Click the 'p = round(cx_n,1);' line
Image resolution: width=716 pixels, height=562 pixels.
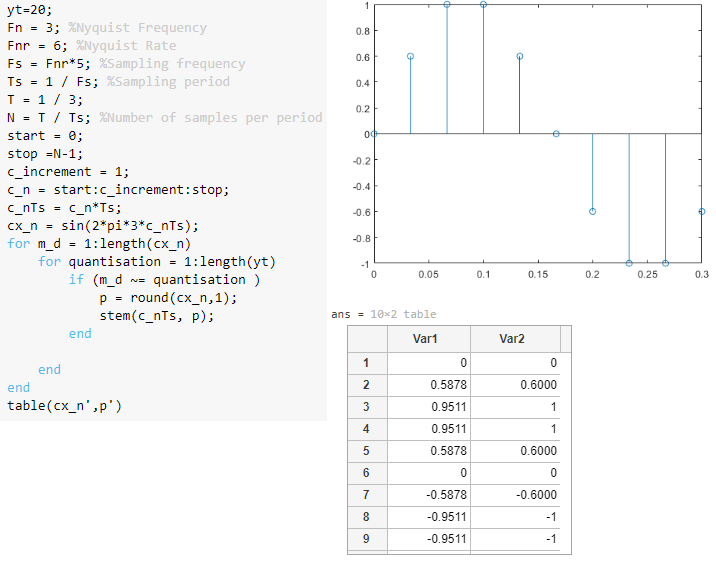[168, 298]
